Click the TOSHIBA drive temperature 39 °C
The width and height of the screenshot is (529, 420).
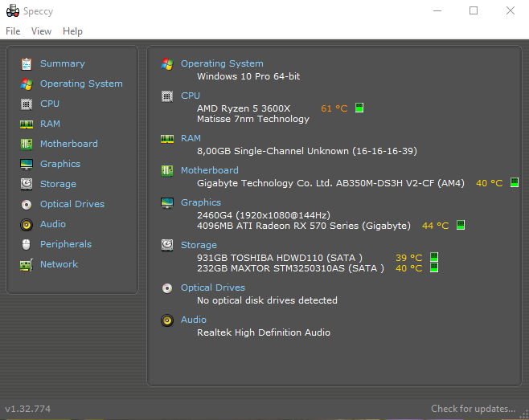(409, 258)
